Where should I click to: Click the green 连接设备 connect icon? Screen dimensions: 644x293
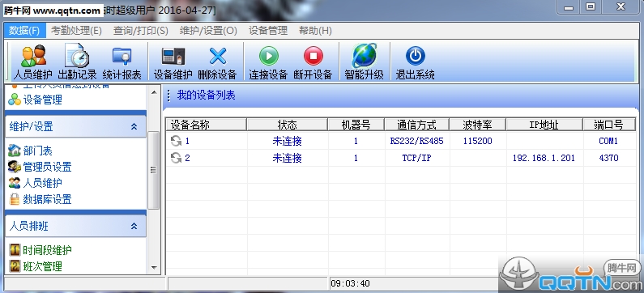click(x=269, y=56)
